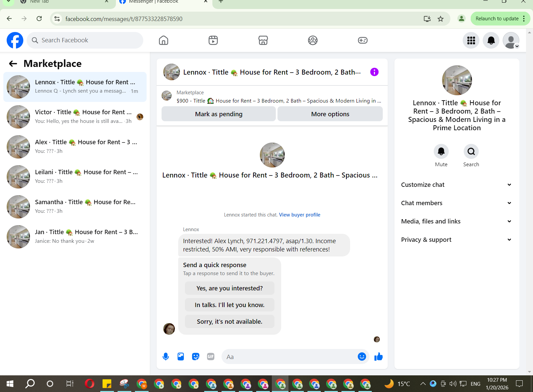Open the Video (Reels) tab icon
Image resolution: width=533 pixels, height=392 pixels.
coord(213,40)
